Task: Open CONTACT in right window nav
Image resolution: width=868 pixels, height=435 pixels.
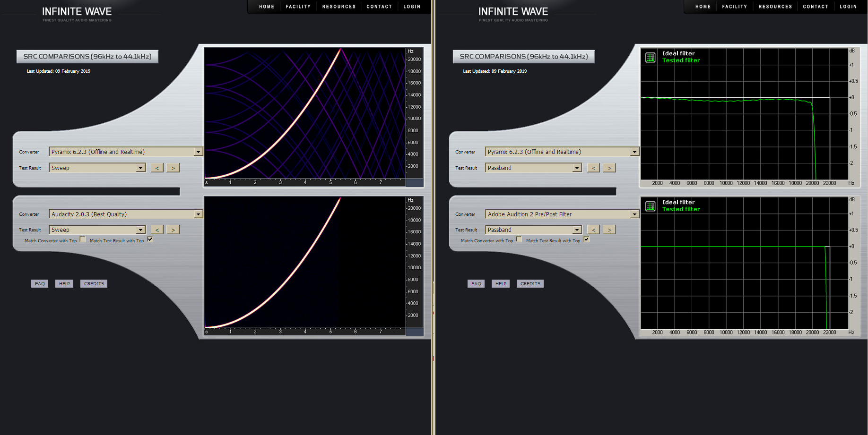Action: pyautogui.click(x=816, y=7)
